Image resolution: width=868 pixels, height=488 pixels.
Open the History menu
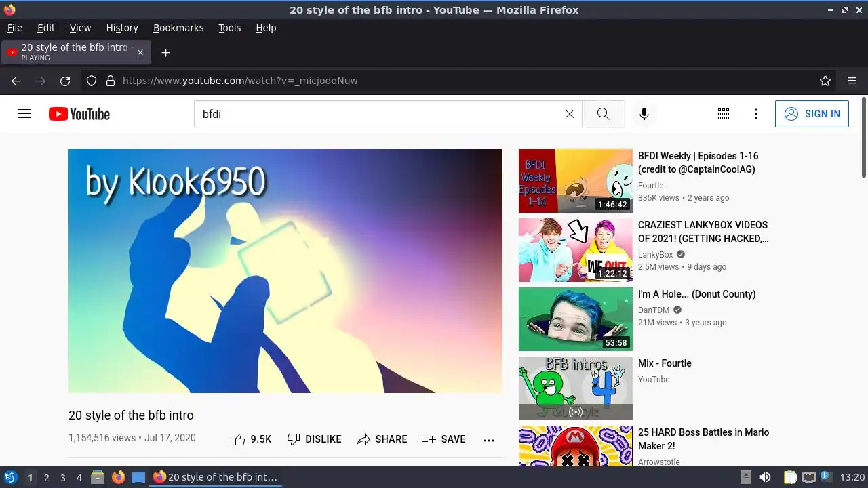122,28
